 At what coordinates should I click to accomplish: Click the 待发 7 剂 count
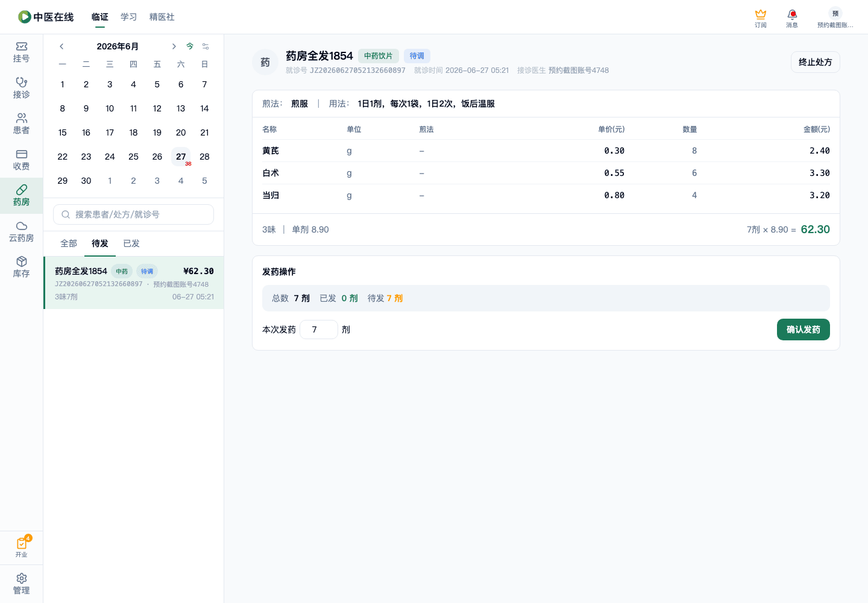click(x=385, y=298)
